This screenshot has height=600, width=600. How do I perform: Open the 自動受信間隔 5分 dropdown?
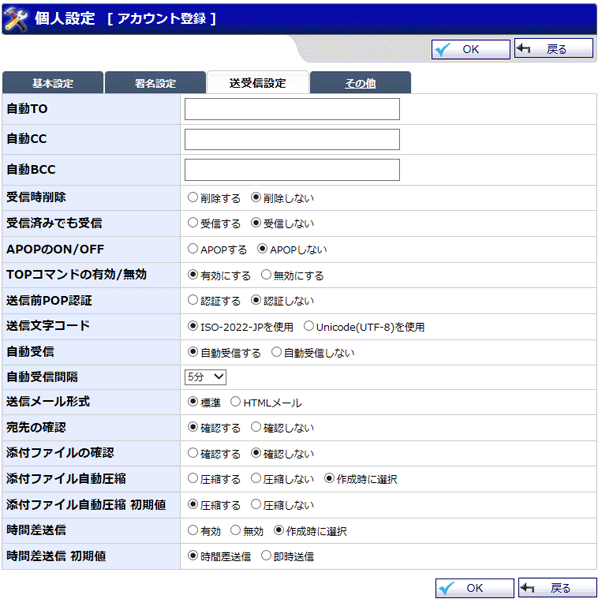(x=205, y=377)
